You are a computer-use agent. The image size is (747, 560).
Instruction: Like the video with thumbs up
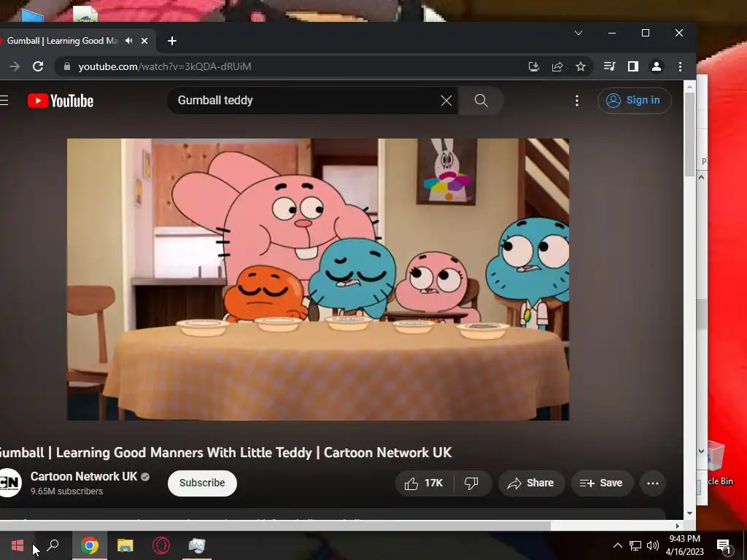point(424,483)
